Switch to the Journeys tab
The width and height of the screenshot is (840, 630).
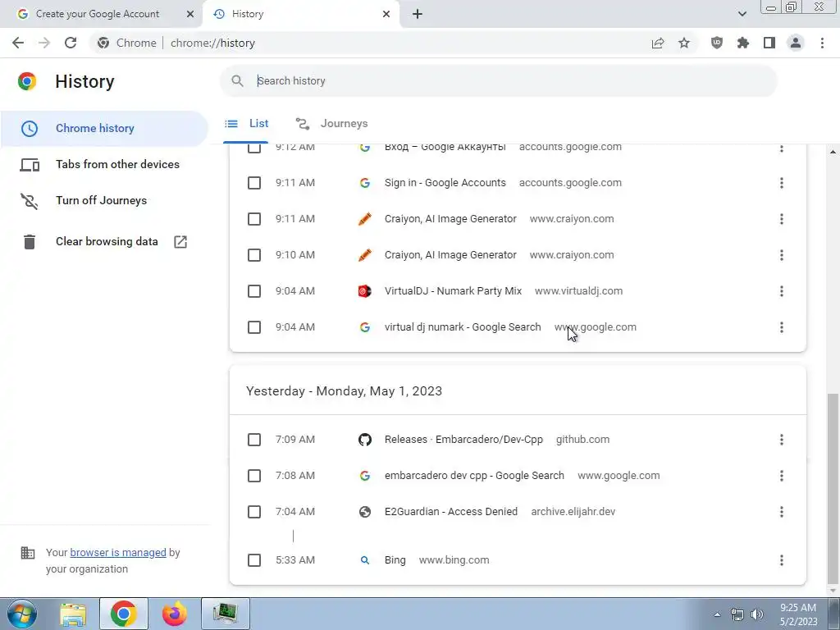coord(331,124)
